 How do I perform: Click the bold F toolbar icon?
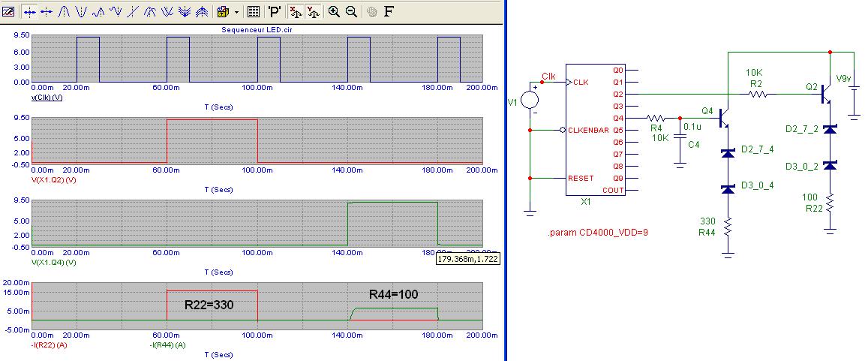click(x=389, y=11)
